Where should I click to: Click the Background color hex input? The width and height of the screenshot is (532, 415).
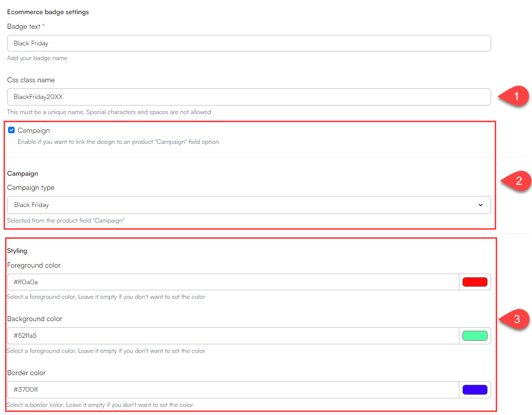click(233, 336)
